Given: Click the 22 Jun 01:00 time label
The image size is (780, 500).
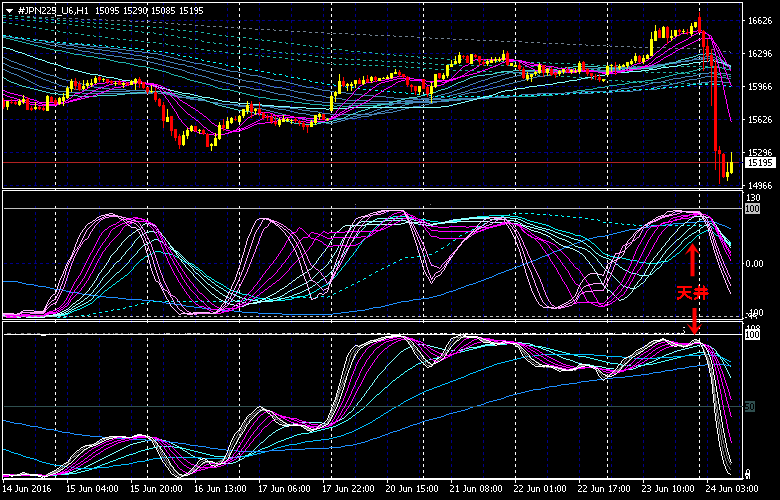Looking at the screenshot, I should pos(540,488).
